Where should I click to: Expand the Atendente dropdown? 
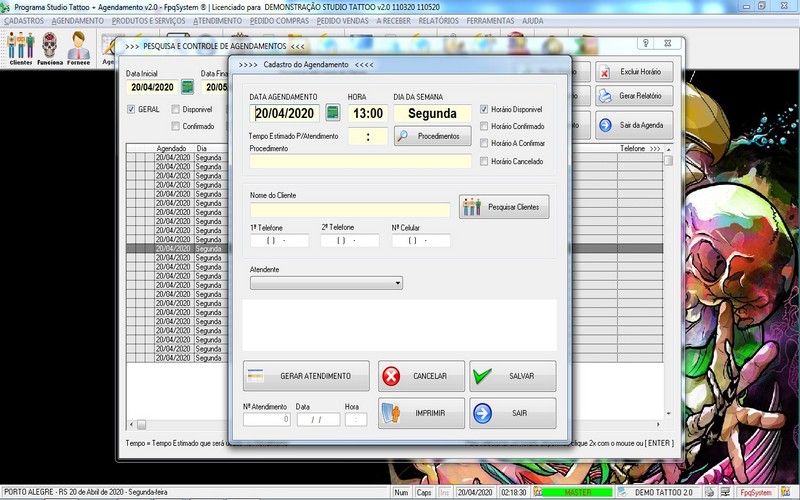click(397, 283)
